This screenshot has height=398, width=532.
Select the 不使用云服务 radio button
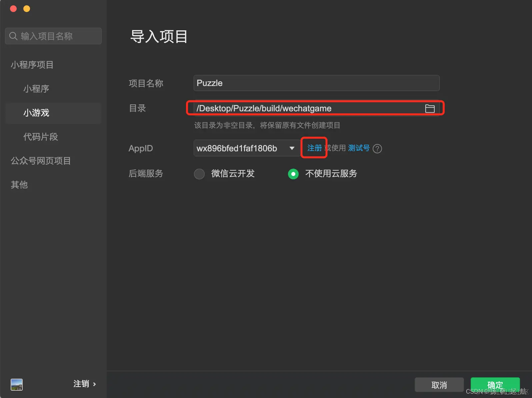[293, 174]
